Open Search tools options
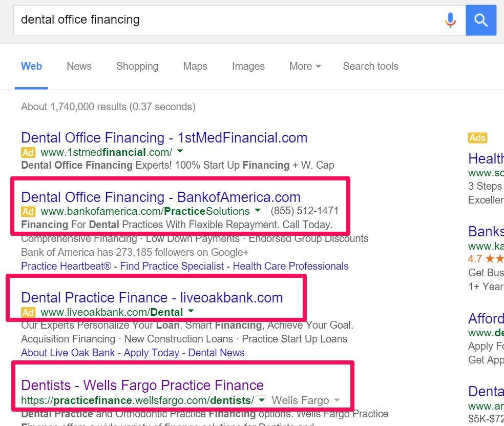 click(371, 66)
